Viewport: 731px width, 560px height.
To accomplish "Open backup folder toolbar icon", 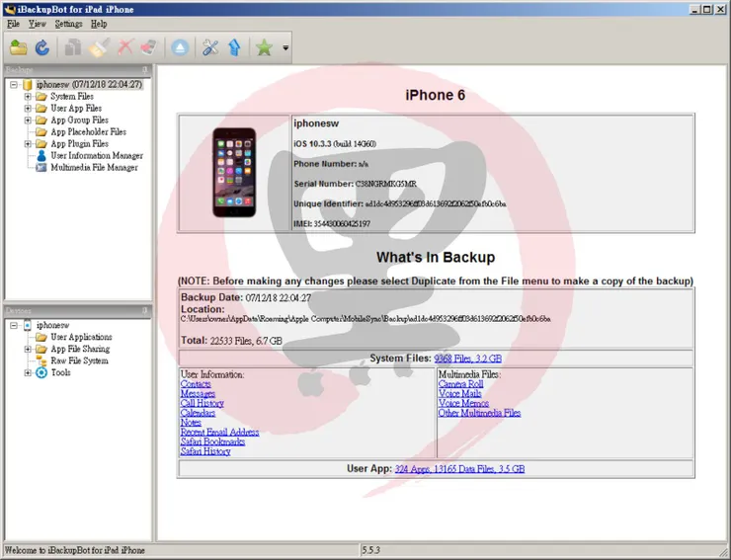I will (19, 47).
